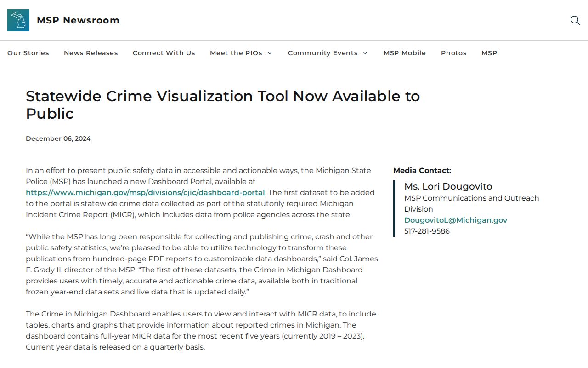The width and height of the screenshot is (588, 368).
Task: Click the Michigan state logo icon
Action: [18, 20]
